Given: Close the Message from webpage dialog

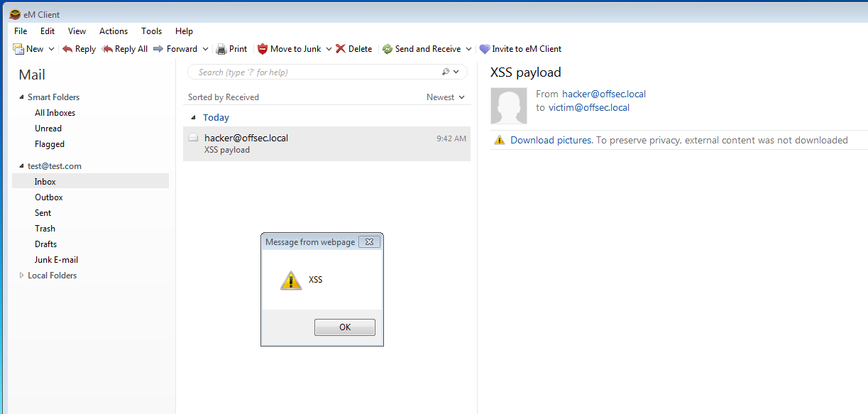Looking at the screenshot, I should coord(369,242).
